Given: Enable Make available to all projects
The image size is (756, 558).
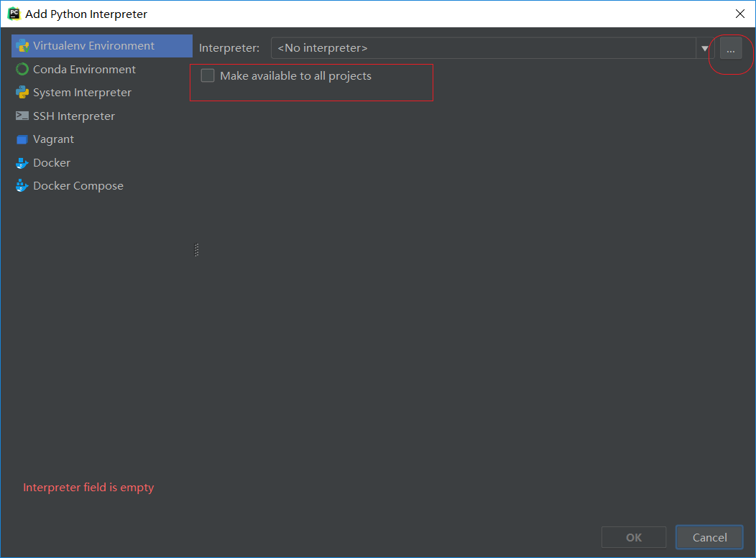Looking at the screenshot, I should 208,75.
